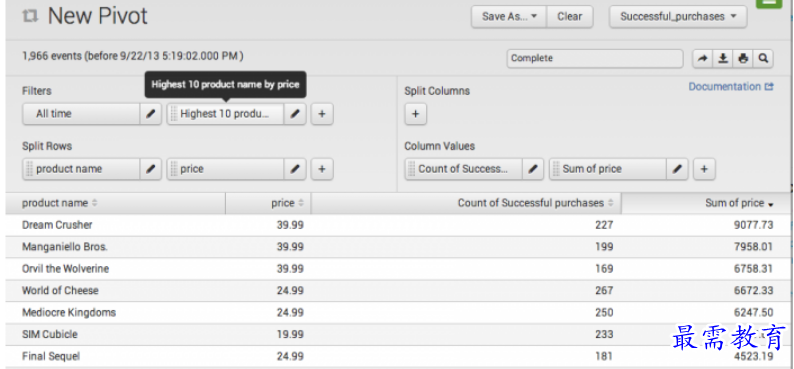This screenshot has height=369, width=794.
Task: Add a column value with plus button
Action: pos(704,169)
